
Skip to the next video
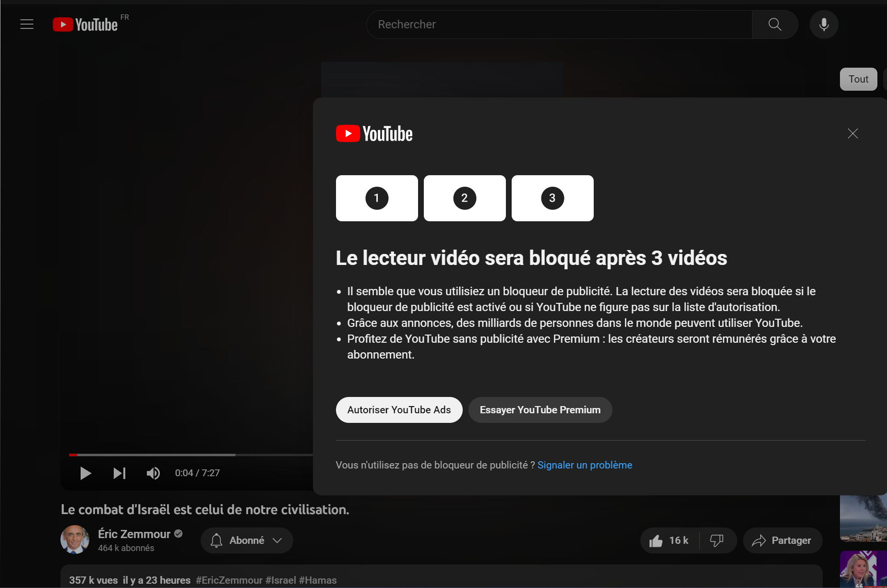click(120, 473)
